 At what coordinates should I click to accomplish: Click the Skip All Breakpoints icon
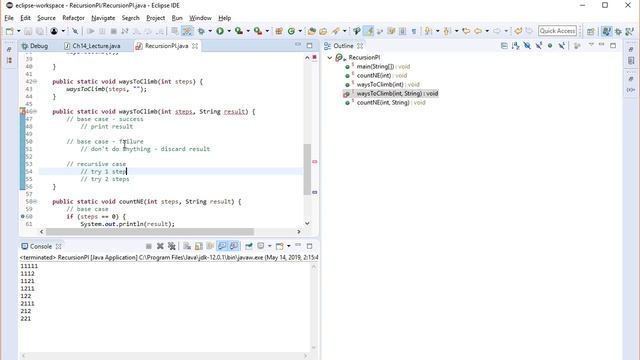coord(75,31)
